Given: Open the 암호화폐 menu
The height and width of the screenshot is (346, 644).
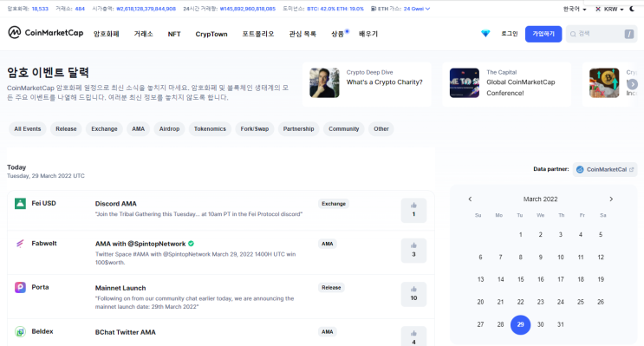Looking at the screenshot, I should click(x=107, y=34).
